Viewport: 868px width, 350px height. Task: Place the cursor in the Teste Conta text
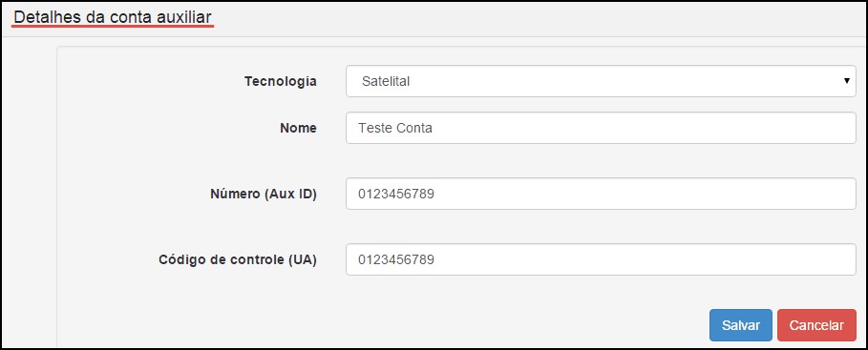pyautogui.click(x=395, y=129)
